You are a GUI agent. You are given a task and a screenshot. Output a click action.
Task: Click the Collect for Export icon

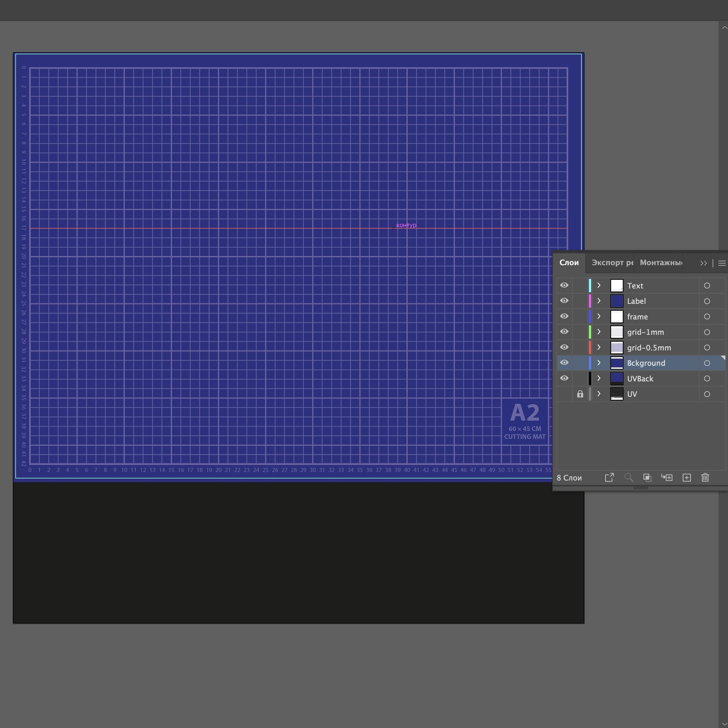click(x=609, y=478)
